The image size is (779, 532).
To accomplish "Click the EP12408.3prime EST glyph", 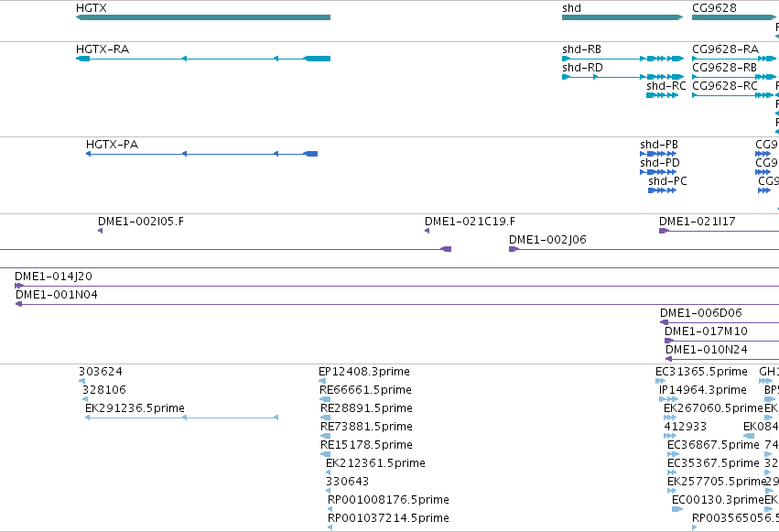I will 322,382.
